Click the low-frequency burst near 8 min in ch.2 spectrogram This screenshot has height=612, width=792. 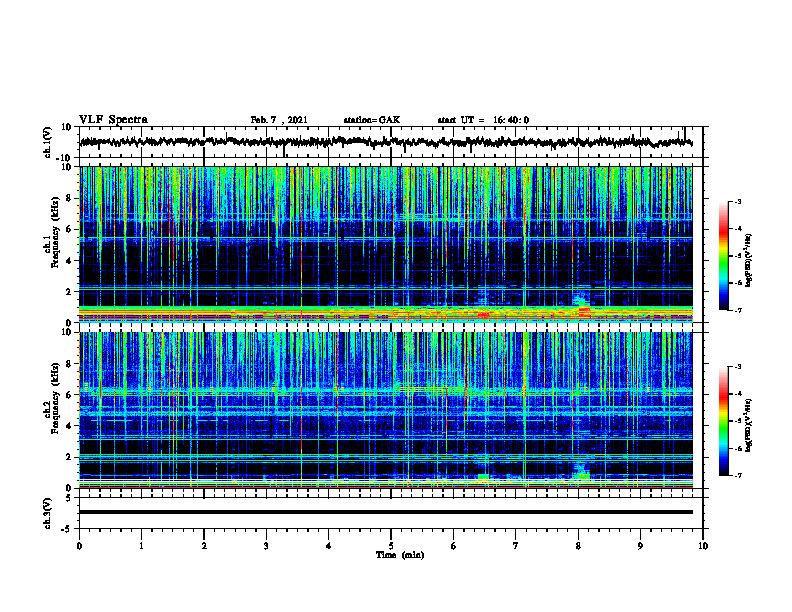[581, 472]
